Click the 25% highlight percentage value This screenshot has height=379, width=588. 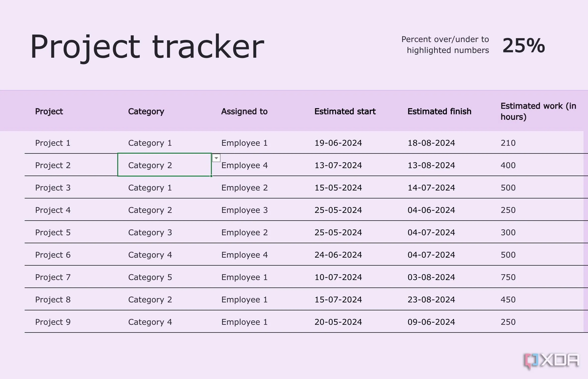[524, 46]
